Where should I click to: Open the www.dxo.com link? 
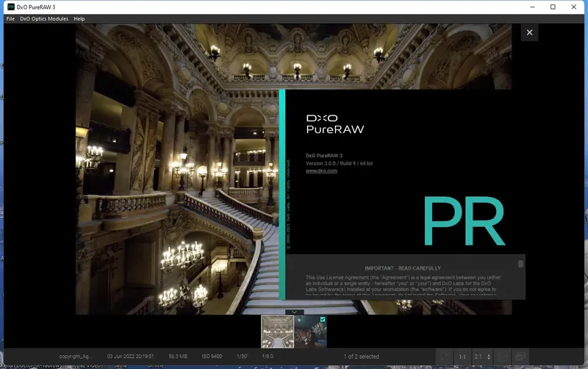321,171
